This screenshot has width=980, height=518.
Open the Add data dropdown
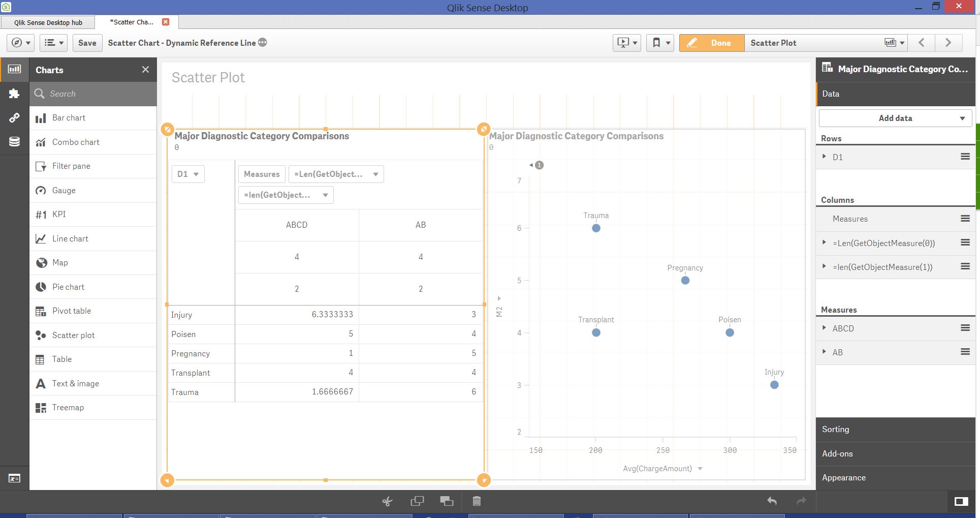pyautogui.click(x=895, y=117)
